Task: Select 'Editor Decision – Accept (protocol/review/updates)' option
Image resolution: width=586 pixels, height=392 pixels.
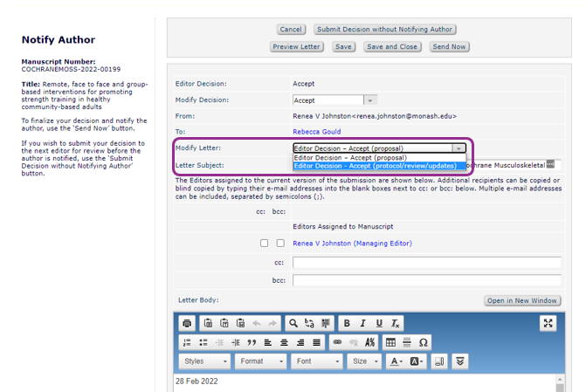Action: (x=375, y=165)
